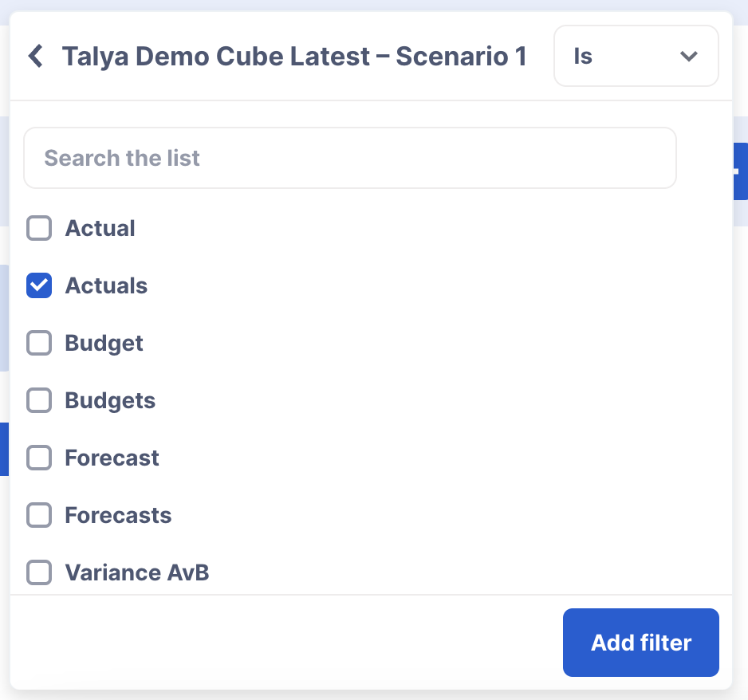Tick the Budget checkbox
The height and width of the screenshot is (700, 748).
tap(39, 343)
